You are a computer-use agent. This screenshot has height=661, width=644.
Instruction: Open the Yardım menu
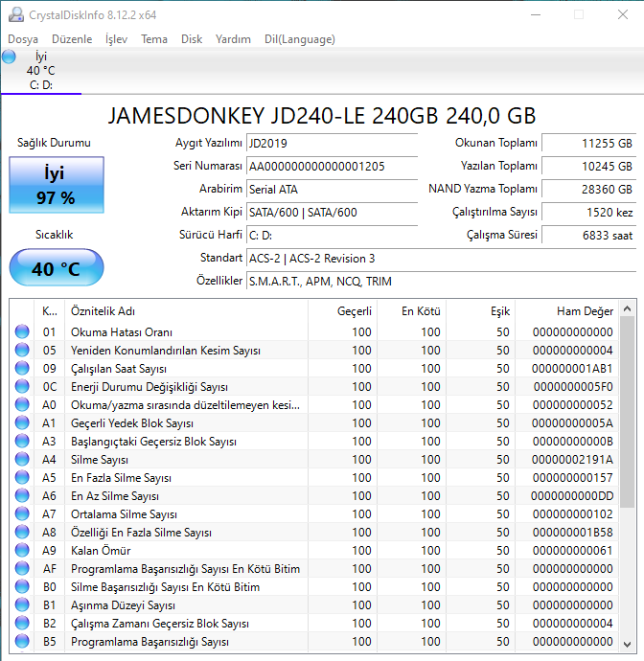tap(233, 39)
